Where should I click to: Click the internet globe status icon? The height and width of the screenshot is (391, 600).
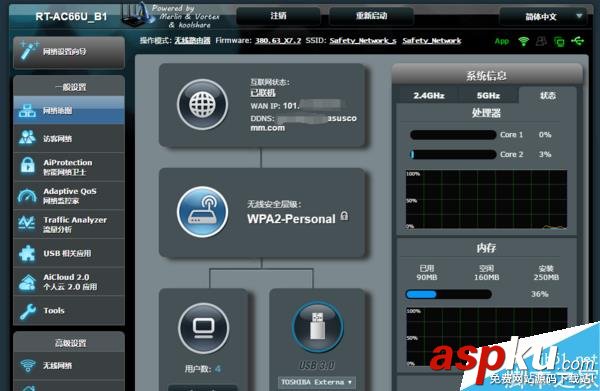[x=203, y=104]
